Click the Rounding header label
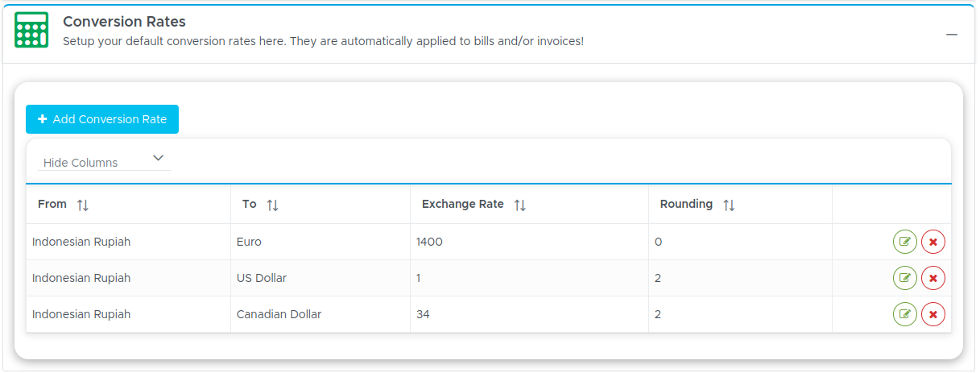The image size is (980, 373). pos(686,205)
